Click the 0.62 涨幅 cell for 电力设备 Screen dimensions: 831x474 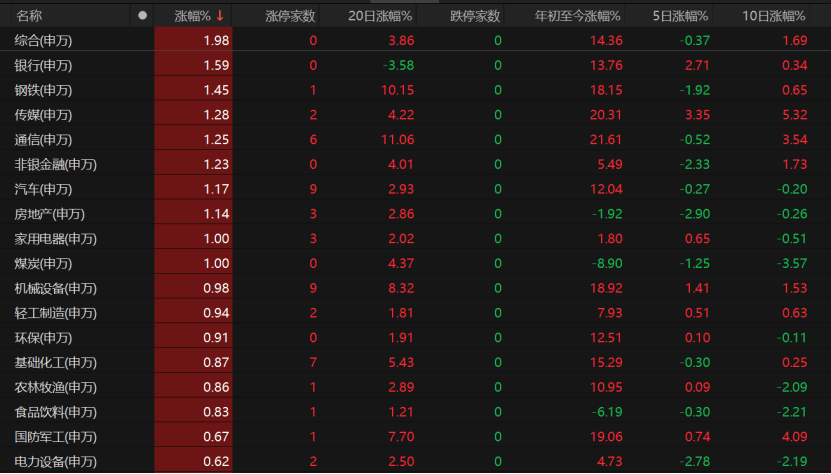coord(193,461)
